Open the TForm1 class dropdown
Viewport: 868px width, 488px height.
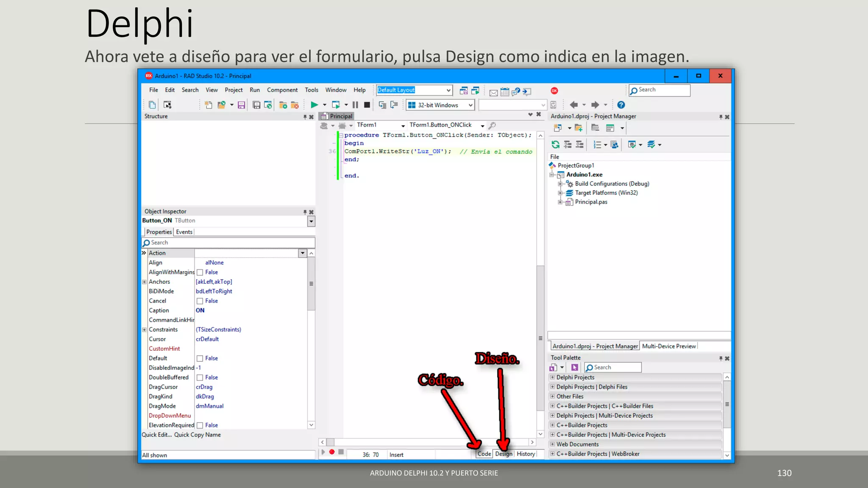(403, 125)
